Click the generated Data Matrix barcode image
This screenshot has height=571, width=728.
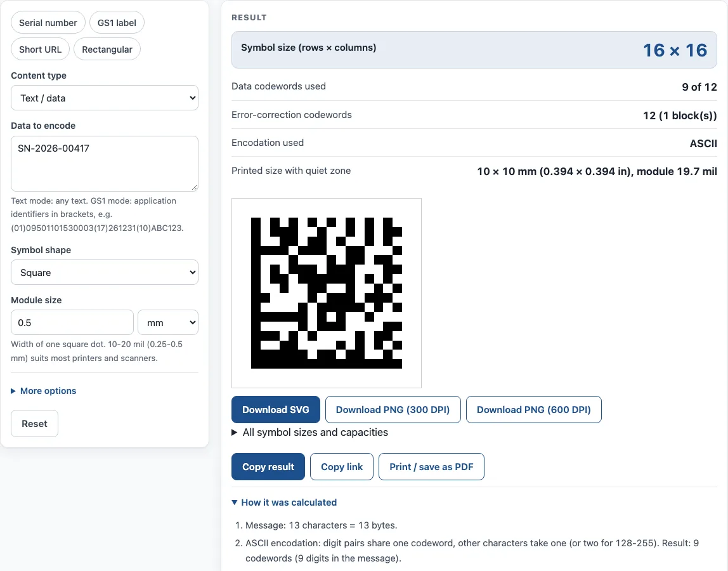327,293
